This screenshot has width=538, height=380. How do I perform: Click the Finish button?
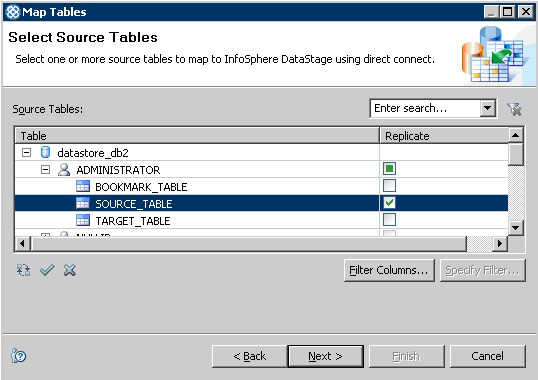click(407, 356)
